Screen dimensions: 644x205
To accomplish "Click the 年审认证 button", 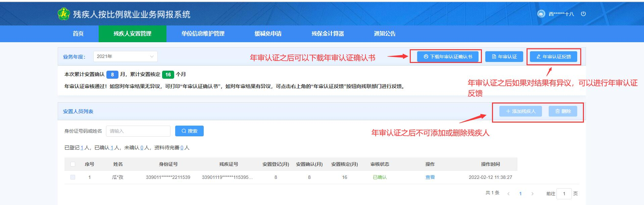I will [x=504, y=57].
